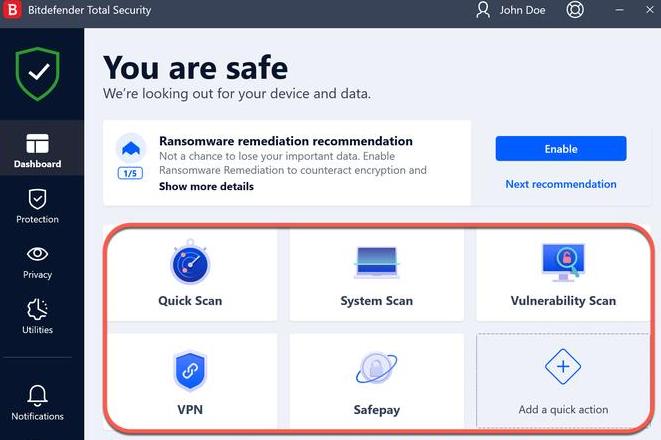Close the Bitdefender Total Security window
Viewport: 661px width, 440px height.
click(x=650, y=9)
